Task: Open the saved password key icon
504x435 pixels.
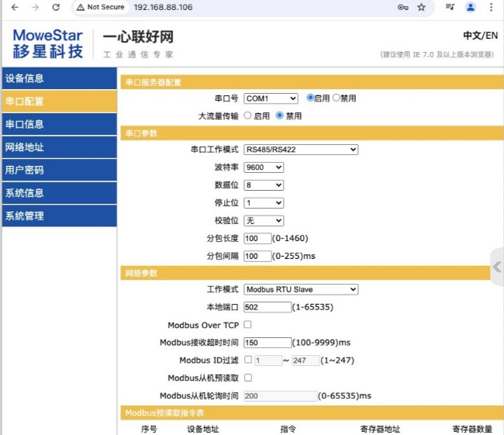Action: pos(402,7)
